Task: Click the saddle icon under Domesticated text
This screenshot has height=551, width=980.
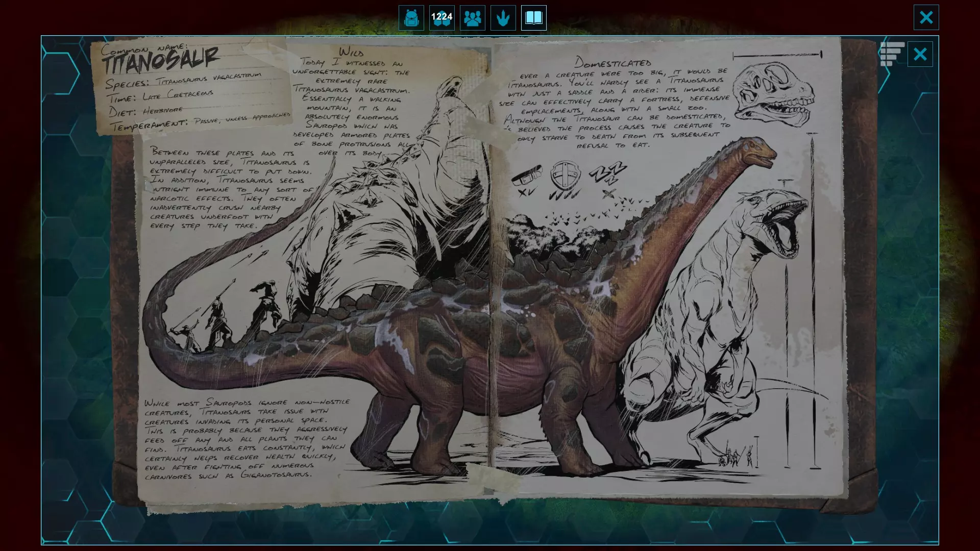Action: 527,176
